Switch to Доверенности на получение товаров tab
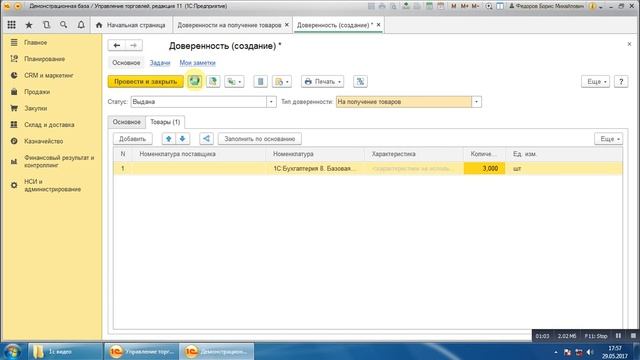This screenshot has height=360, width=640. pos(229,25)
